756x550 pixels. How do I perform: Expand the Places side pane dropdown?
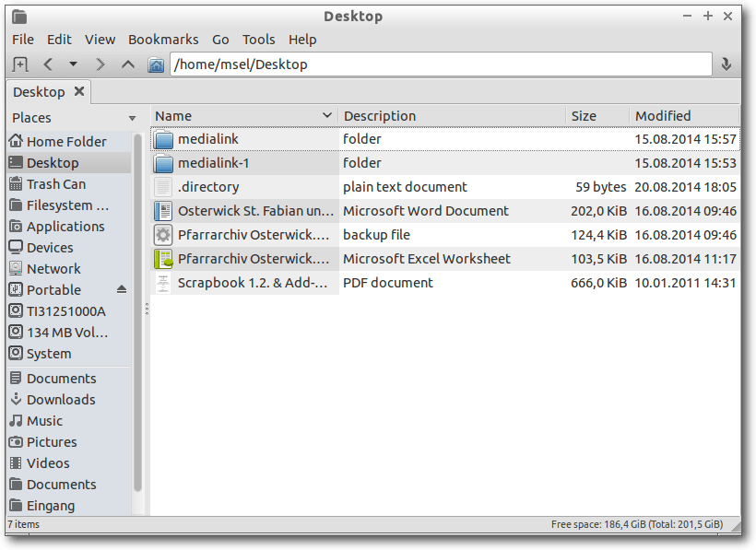pos(132,118)
